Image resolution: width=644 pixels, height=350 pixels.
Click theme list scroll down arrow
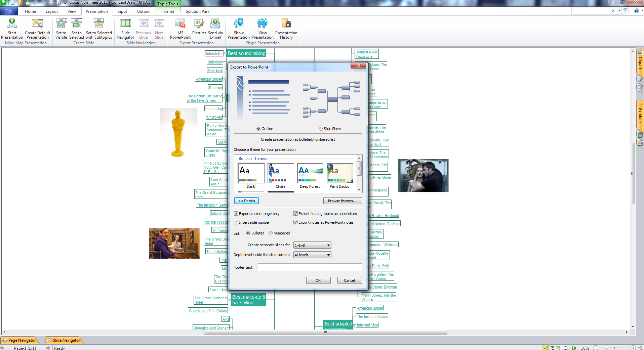359,190
